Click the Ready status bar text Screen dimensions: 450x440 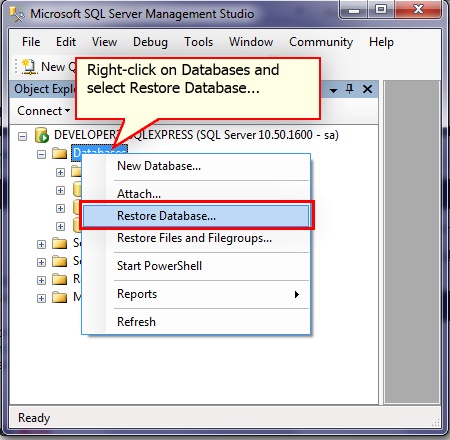click(x=34, y=417)
